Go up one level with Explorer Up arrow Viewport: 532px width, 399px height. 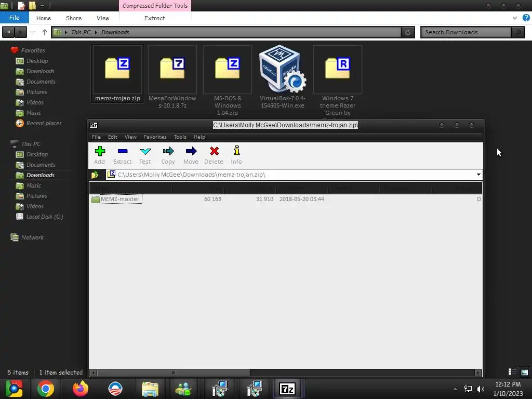45,32
